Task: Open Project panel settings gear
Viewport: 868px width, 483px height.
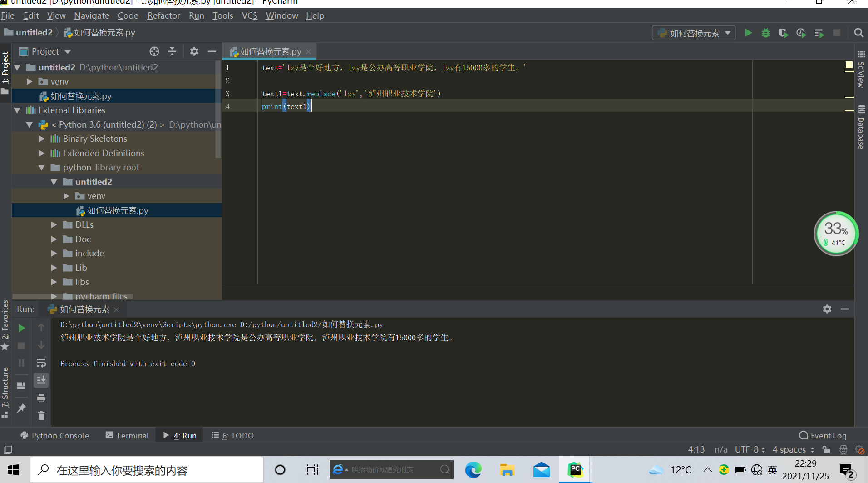Action: coord(194,51)
